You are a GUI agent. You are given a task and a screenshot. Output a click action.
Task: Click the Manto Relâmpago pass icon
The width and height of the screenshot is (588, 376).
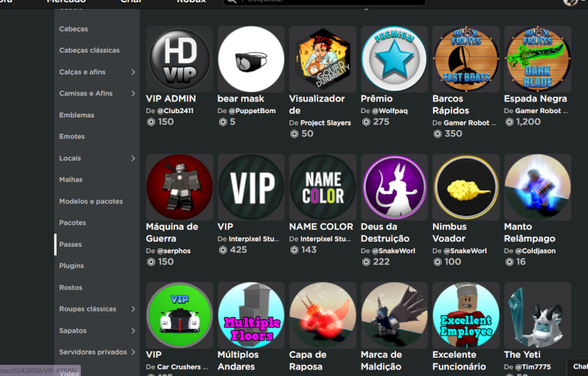[x=538, y=187]
